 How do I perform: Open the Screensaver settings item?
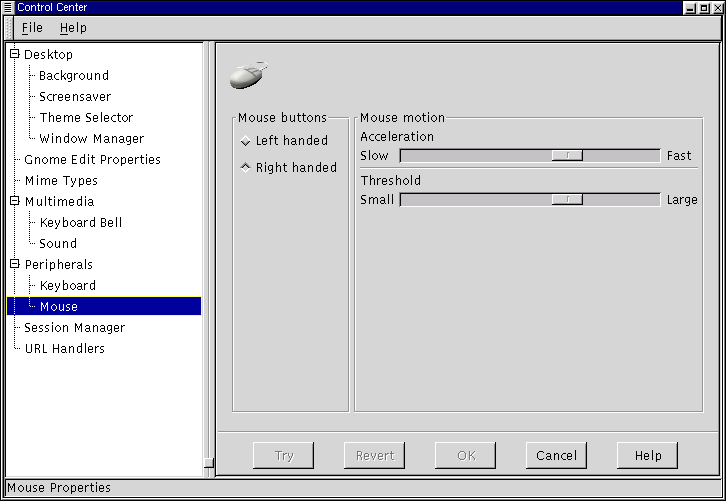pos(75,97)
